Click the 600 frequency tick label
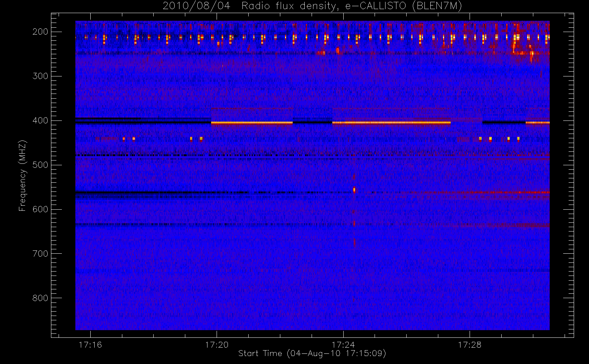The width and height of the screenshot is (589, 364). [x=40, y=209]
